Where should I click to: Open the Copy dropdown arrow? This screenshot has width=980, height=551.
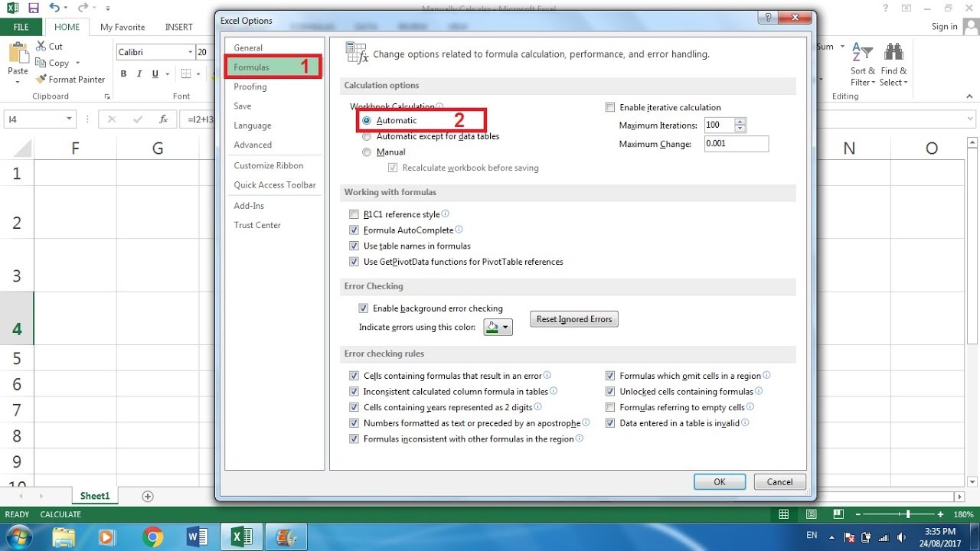(x=76, y=64)
